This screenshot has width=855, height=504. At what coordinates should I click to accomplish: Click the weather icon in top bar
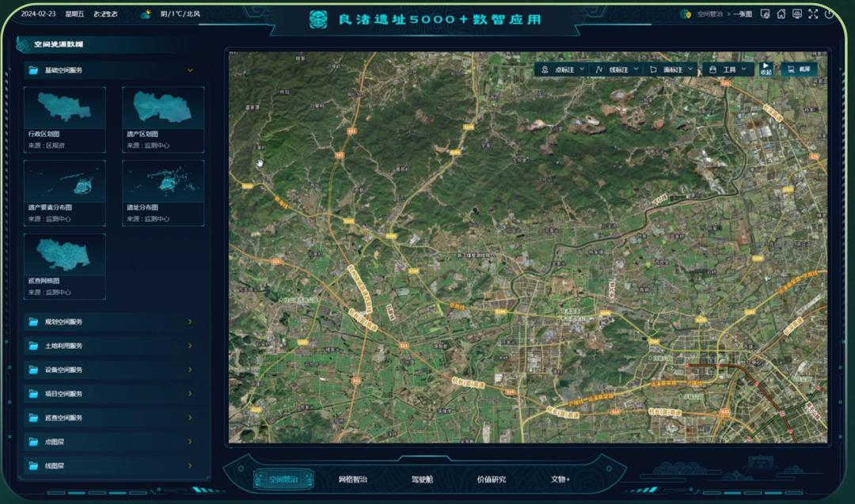[146, 14]
